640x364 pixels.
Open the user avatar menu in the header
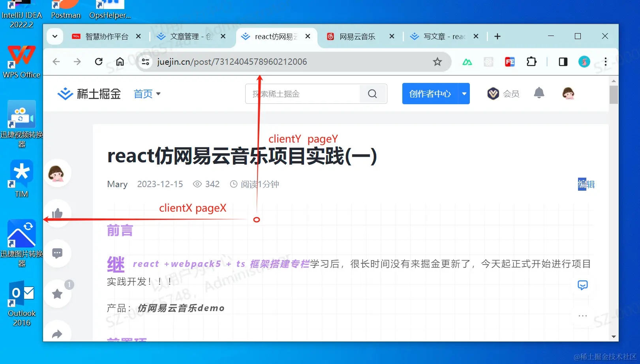(568, 94)
